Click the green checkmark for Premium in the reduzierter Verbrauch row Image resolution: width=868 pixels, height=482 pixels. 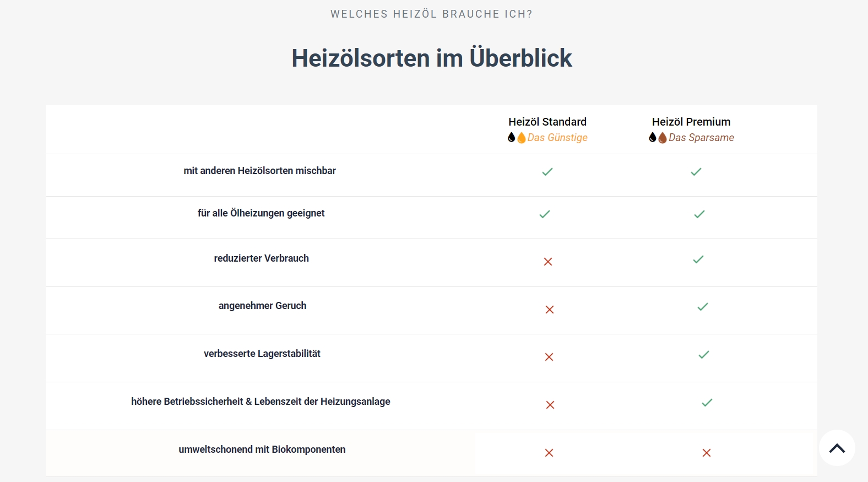coord(698,259)
